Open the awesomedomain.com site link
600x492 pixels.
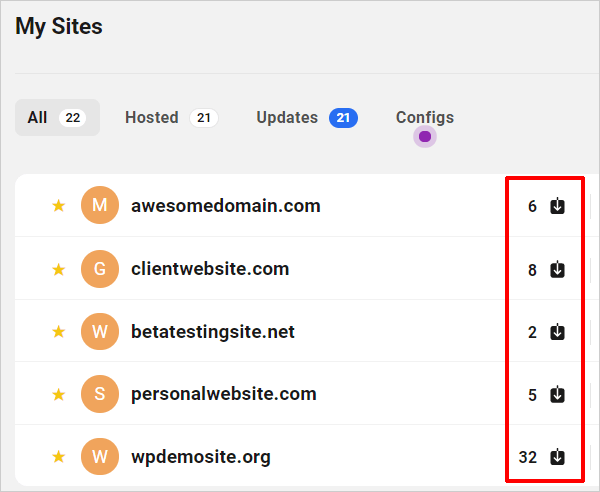[226, 206]
